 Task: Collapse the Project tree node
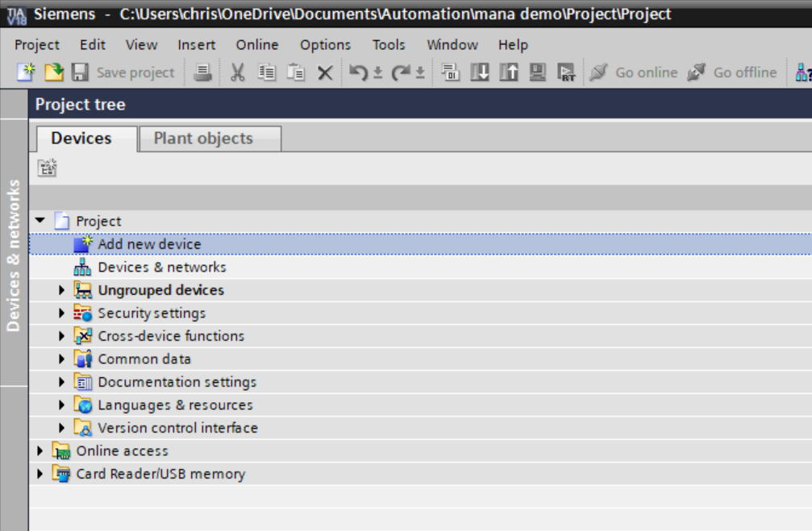pyautogui.click(x=40, y=221)
